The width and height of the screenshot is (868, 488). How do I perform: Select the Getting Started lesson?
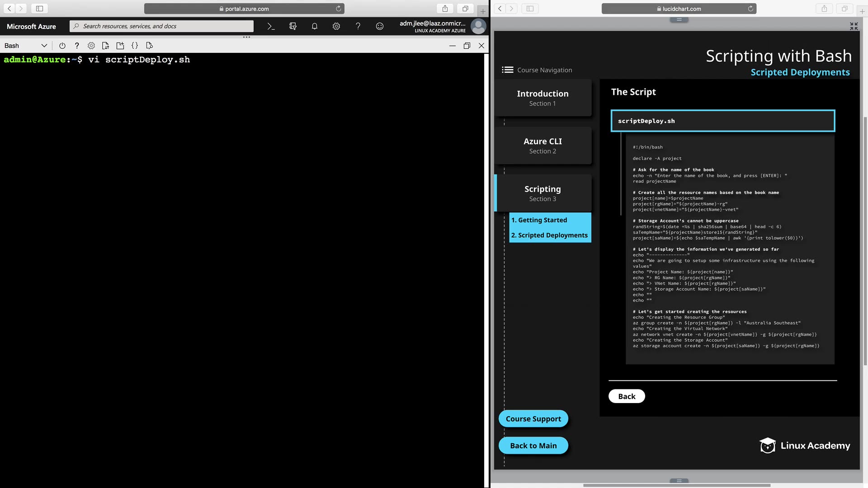[x=542, y=220]
